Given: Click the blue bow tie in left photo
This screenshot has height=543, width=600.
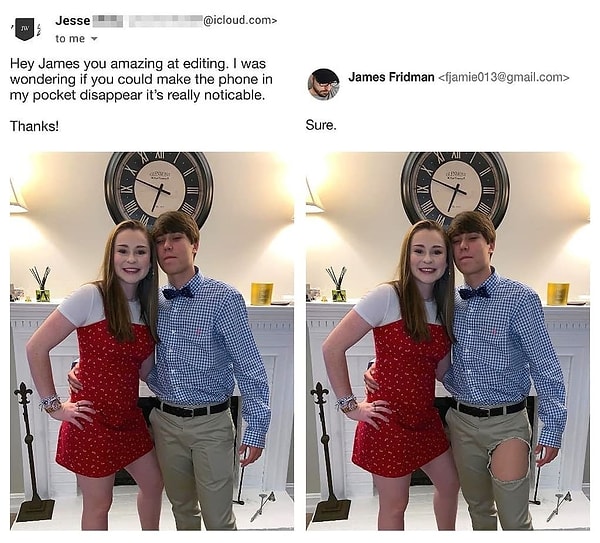Looking at the screenshot, I should (177, 292).
